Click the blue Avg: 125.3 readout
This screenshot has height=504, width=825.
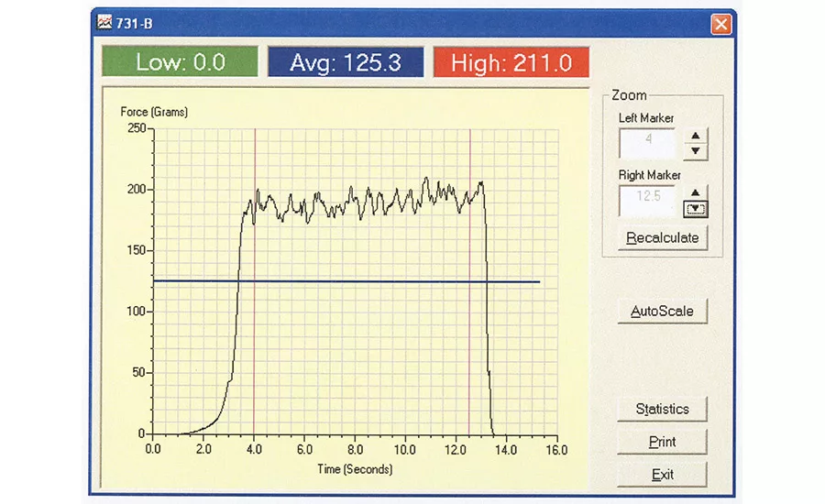[346, 62]
